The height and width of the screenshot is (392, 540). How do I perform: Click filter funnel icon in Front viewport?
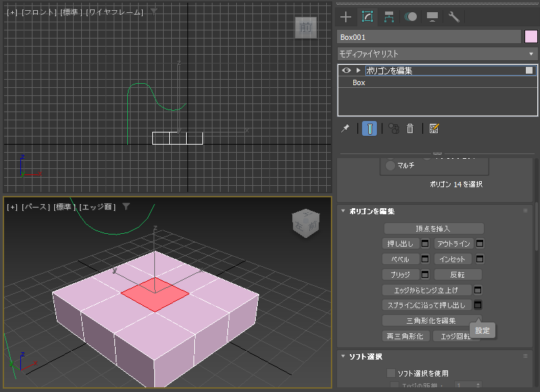click(x=154, y=12)
